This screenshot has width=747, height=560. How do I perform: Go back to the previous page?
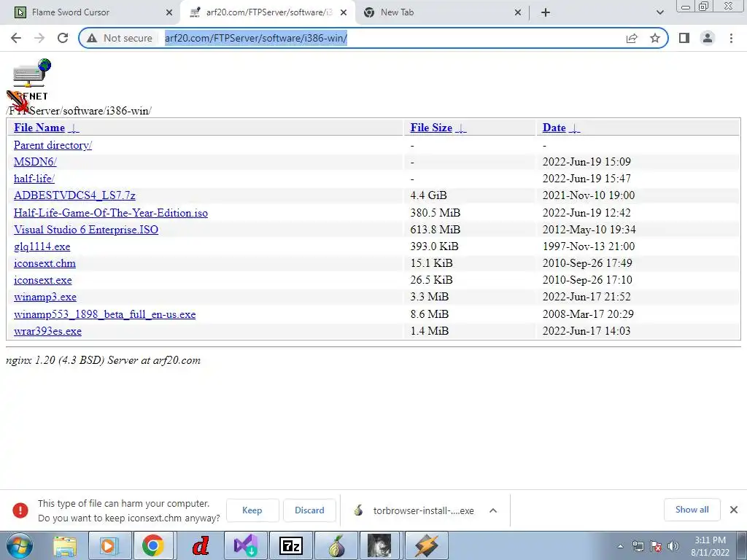click(16, 38)
